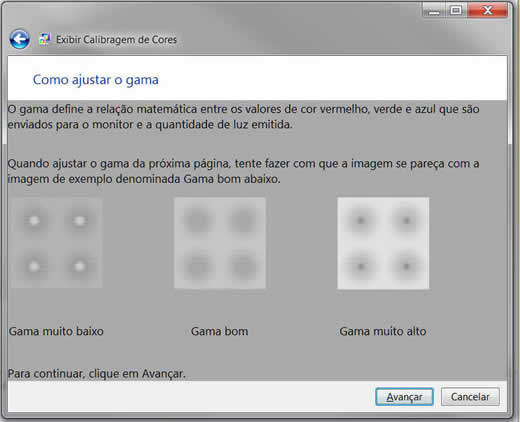Screen dimensions: 520x422
Task: Click the "Gama muito alto" sample image
Action: [x=383, y=243]
